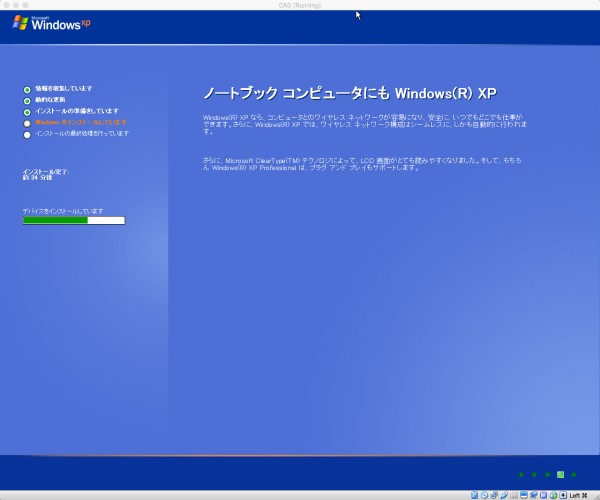600x500 pixels.
Task: Click white bullet beside 'インストールの最終処理を行っています' step
Action: pyautogui.click(x=27, y=135)
